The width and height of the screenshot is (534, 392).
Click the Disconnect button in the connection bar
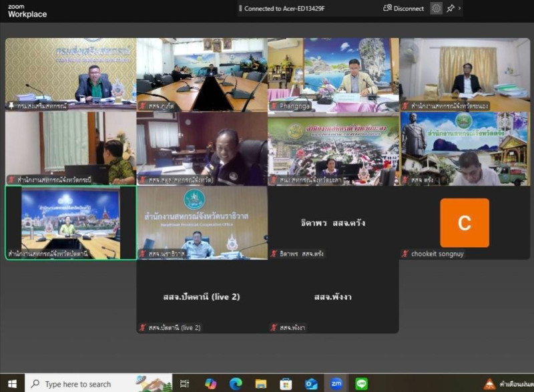(x=404, y=9)
